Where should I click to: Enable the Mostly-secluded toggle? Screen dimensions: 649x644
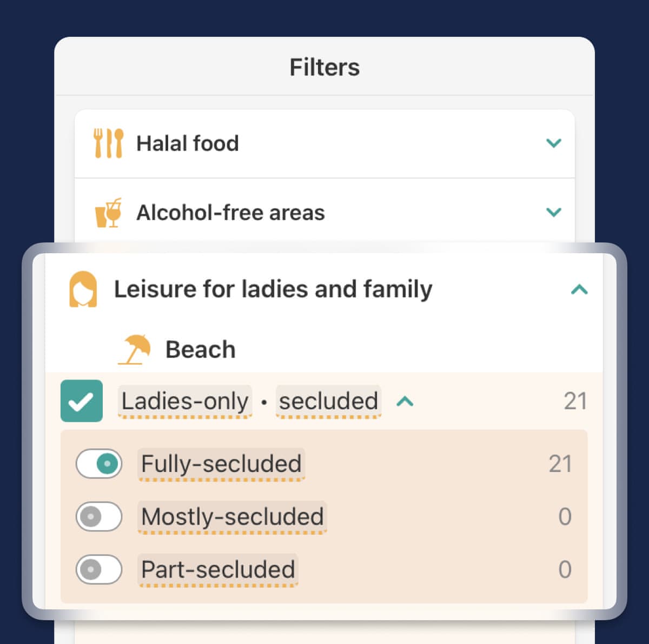99,516
